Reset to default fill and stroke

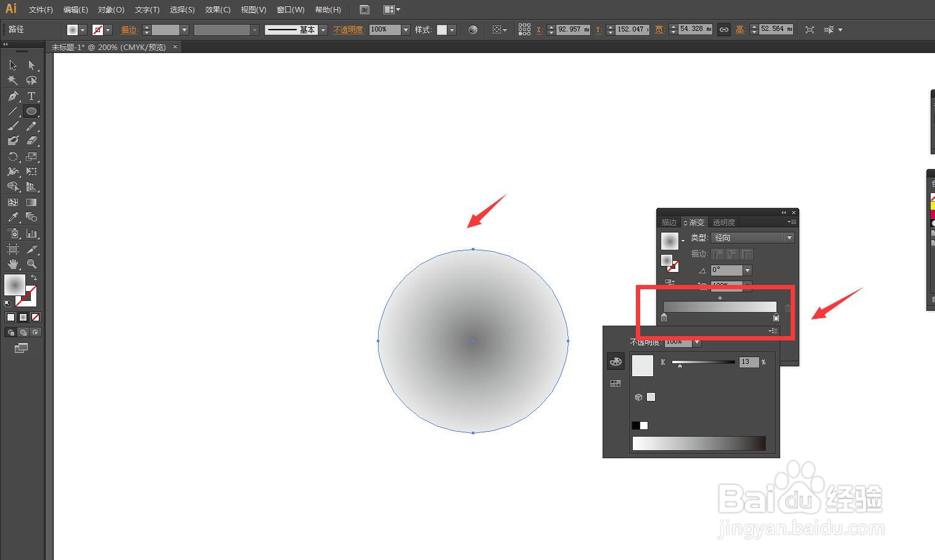[x=7, y=303]
